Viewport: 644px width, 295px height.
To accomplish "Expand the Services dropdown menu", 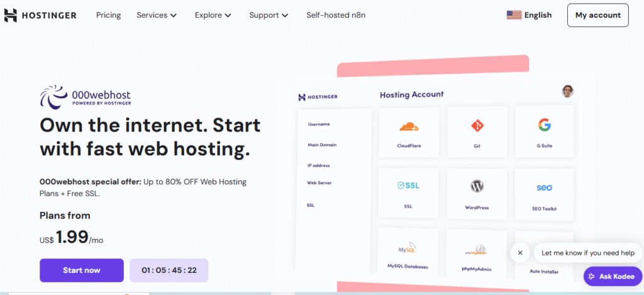I will [157, 15].
